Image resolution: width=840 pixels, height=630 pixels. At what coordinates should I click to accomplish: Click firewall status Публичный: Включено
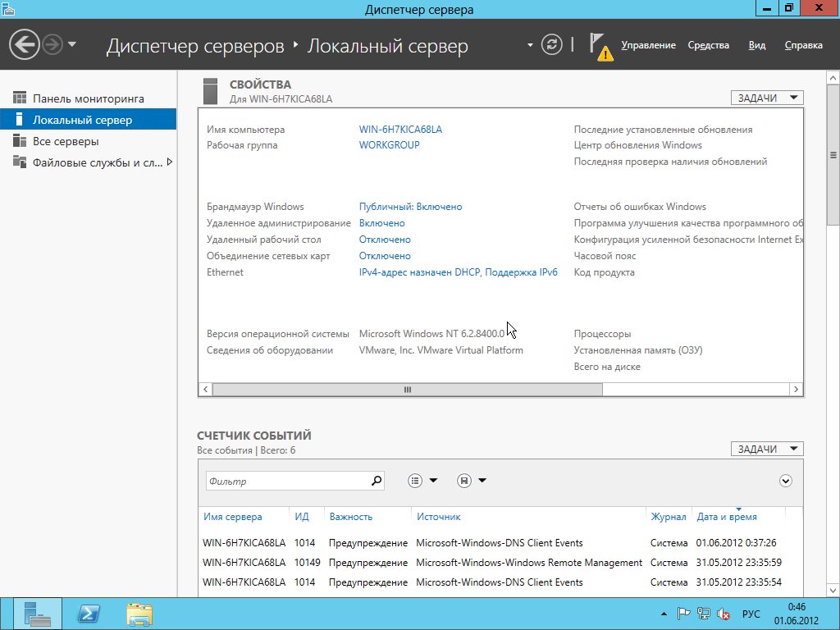point(410,206)
